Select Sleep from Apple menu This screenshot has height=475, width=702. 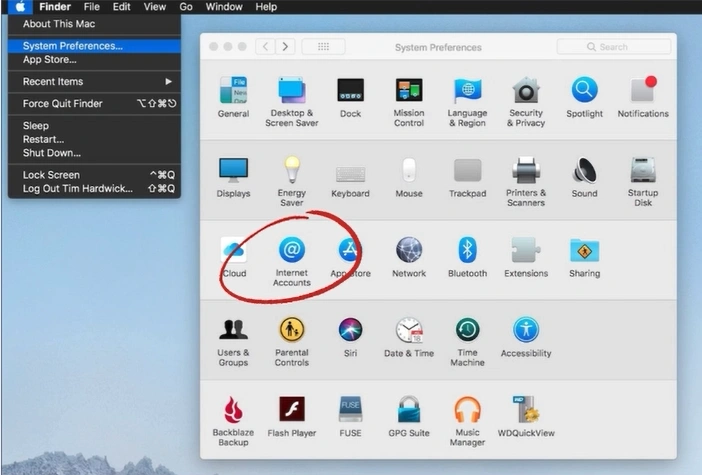click(94, 125)
